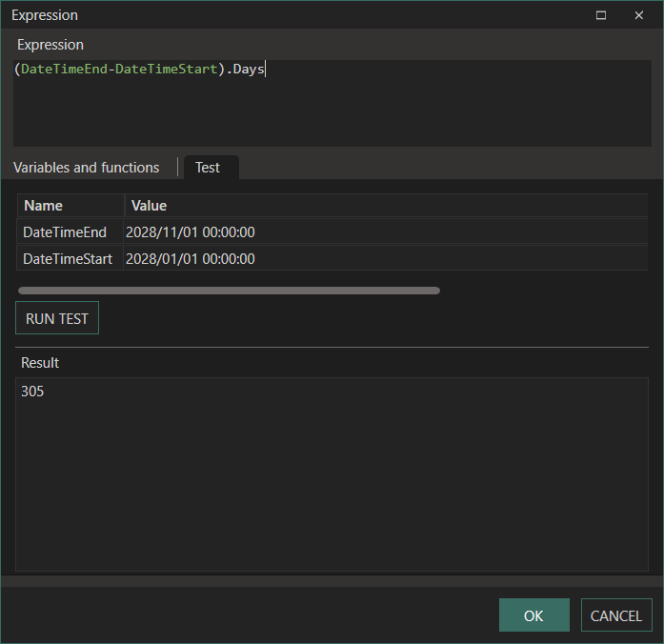Viewport: 664px width, 644px height.
Task: Edit the DateTimeStart value 2028/01/01
Action: 191,259
